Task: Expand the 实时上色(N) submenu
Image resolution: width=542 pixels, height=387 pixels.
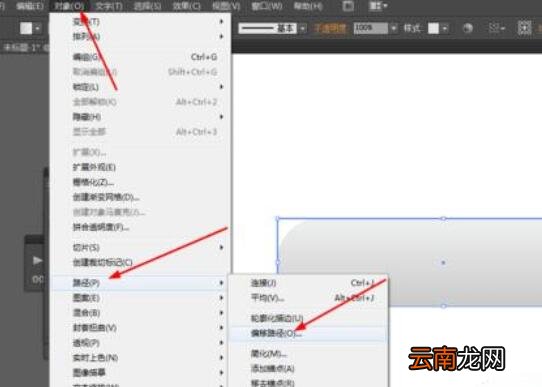Action: click(140, 358)
